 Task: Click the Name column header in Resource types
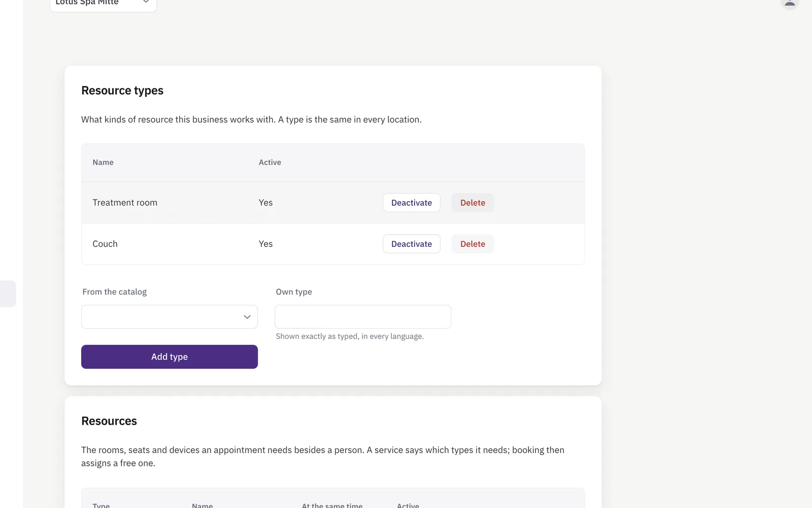pyautogui.click(x=103, y=163)
